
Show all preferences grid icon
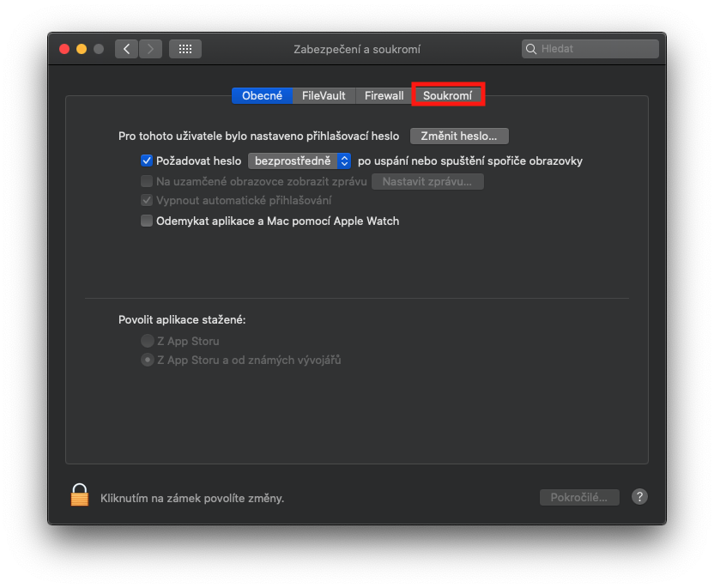[185, 49]
